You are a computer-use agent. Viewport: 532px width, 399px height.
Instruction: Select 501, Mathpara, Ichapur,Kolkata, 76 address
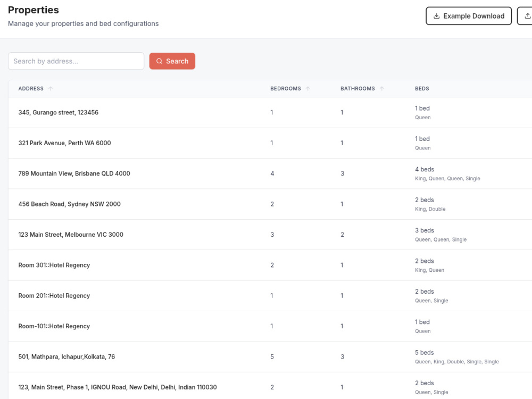coord(66,356)
